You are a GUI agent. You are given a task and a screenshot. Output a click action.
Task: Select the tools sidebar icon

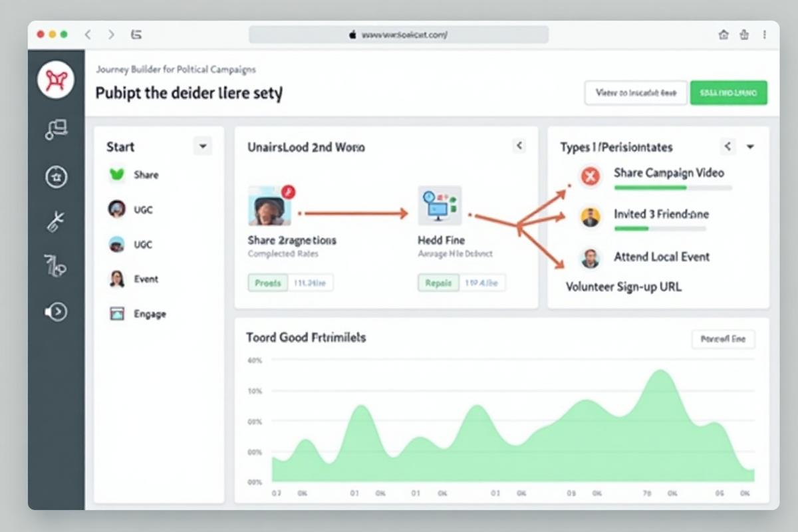coord(56,221)
